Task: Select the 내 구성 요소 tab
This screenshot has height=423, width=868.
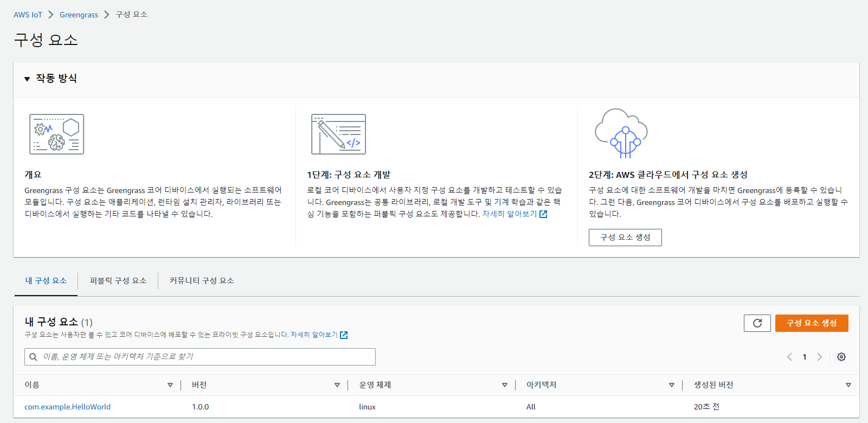Action: point(46,281)
